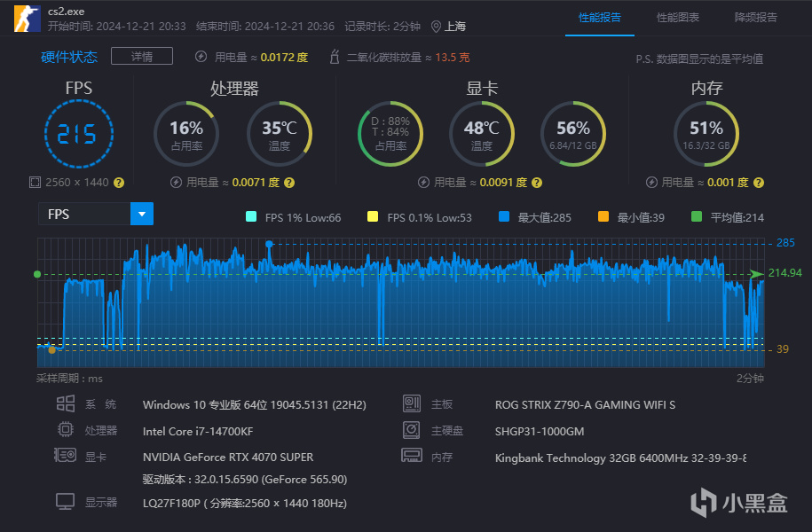812x532 pixels.
Task: Toggle the 最大值 (max value) legend series
Action: 504,217
